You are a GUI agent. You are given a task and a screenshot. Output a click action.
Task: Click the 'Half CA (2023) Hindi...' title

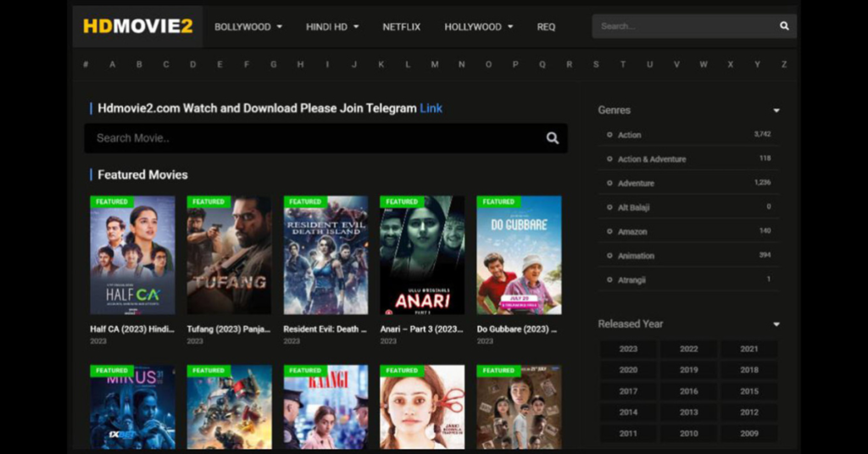pyautogui.click(x=131, y=329)
